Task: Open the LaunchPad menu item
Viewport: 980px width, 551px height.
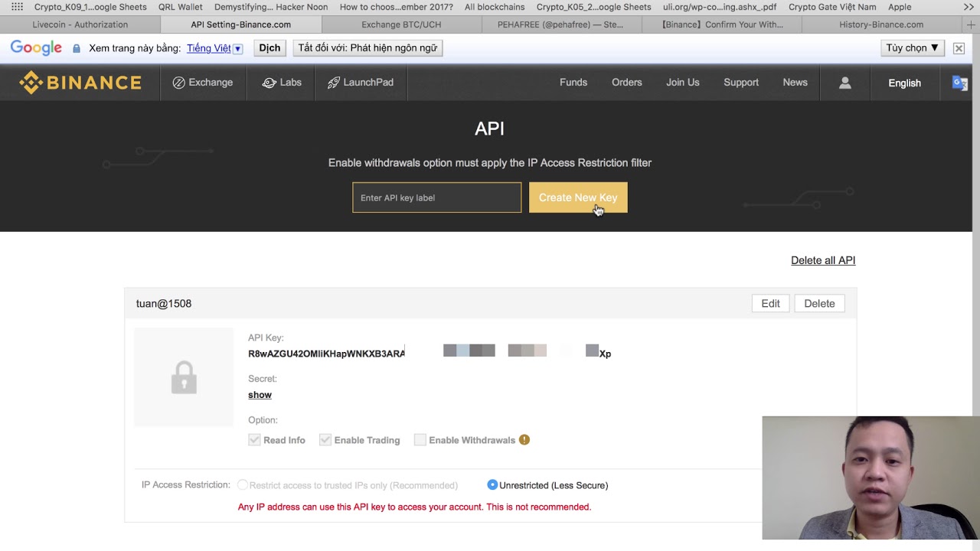Action: (x=361, y=83)
